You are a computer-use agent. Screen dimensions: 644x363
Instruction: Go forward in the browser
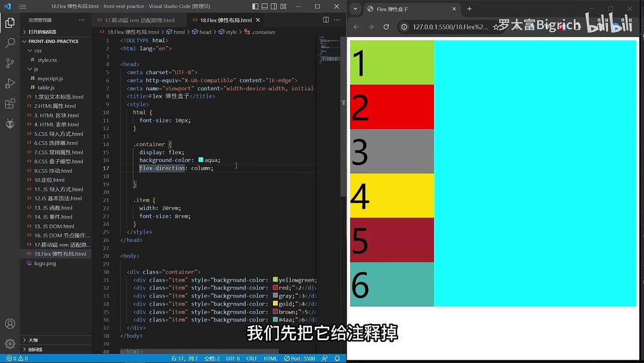click(371, 27)
